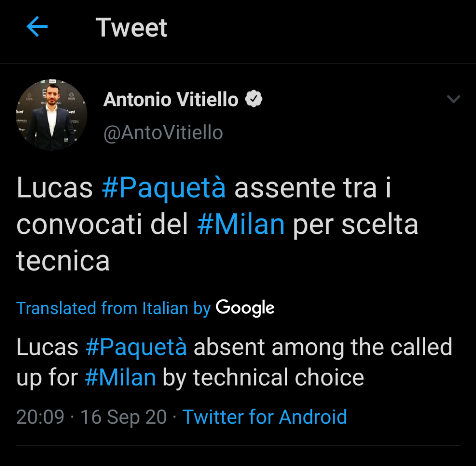Click the "Tweet" header title

pyautogui.click(x=131, y=28)
